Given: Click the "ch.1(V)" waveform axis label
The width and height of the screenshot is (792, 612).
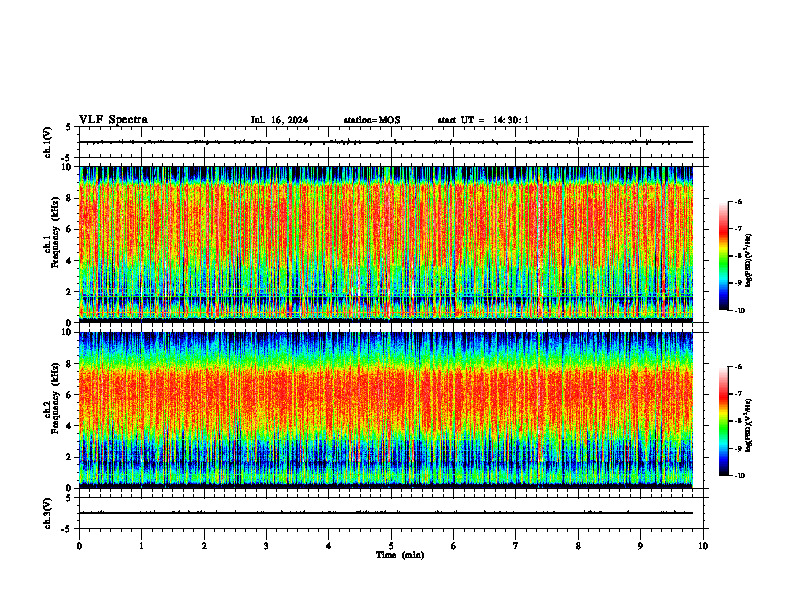Looking at the screenshot, I should [47, 142].
